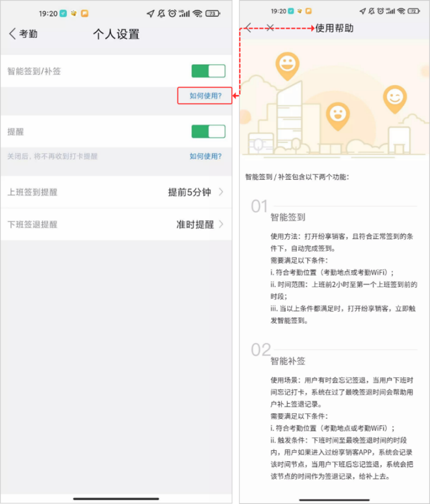Open 上班签到提醒 setting chevron
This screenshot has width=430, height=504.
click(221, 192)
